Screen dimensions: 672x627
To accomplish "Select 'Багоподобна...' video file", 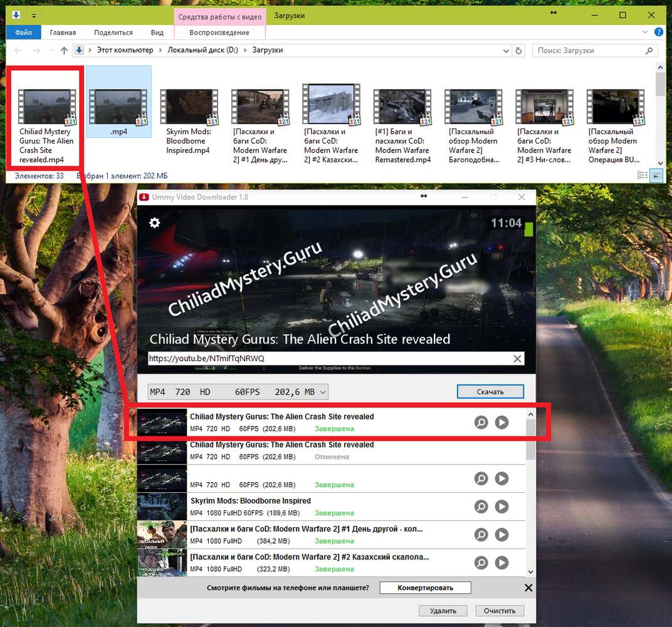I will 473,127.
